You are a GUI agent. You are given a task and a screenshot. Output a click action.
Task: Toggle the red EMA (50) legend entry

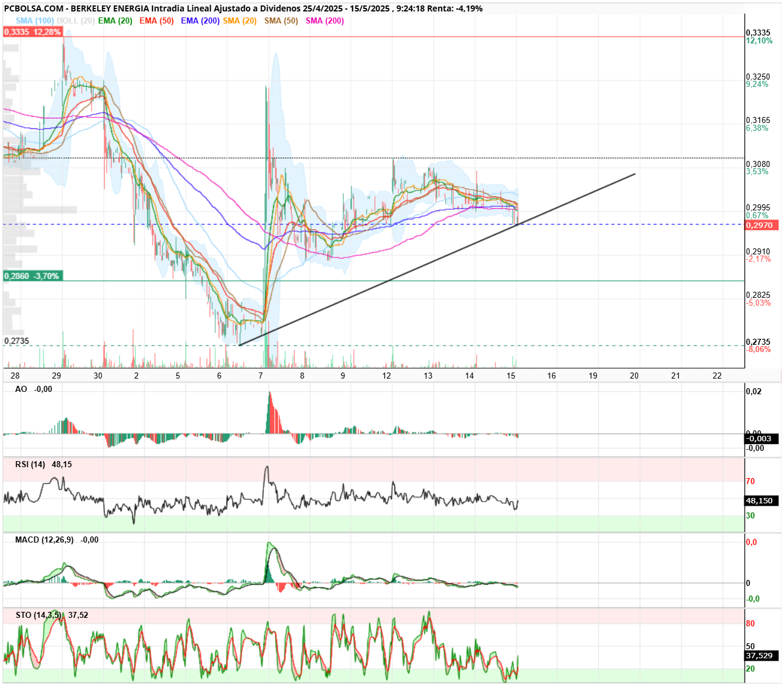click(x=156, y=20)
